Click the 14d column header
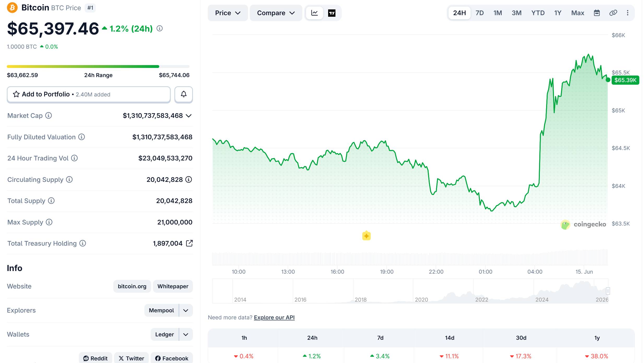Viewport: 644px width, 363px height. tap(450, 338)
